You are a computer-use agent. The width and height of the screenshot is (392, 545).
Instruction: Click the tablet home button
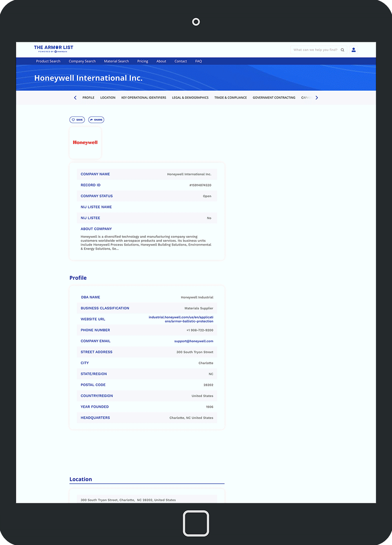point(196,523)
